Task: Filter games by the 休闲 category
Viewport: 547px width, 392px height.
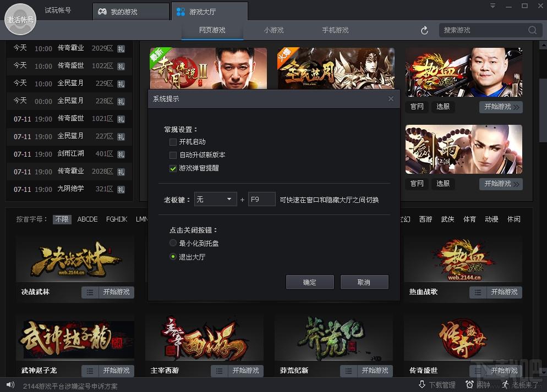Action: [513, 219]
